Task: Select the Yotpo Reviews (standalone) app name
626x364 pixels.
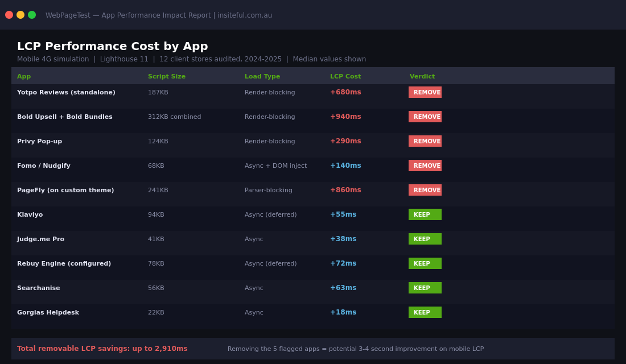Action: tap(66, 92)
